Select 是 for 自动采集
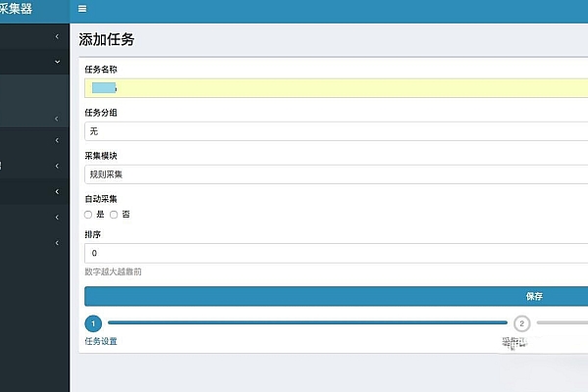The height and width of the screenshot is (392, 588). (88, 215)
